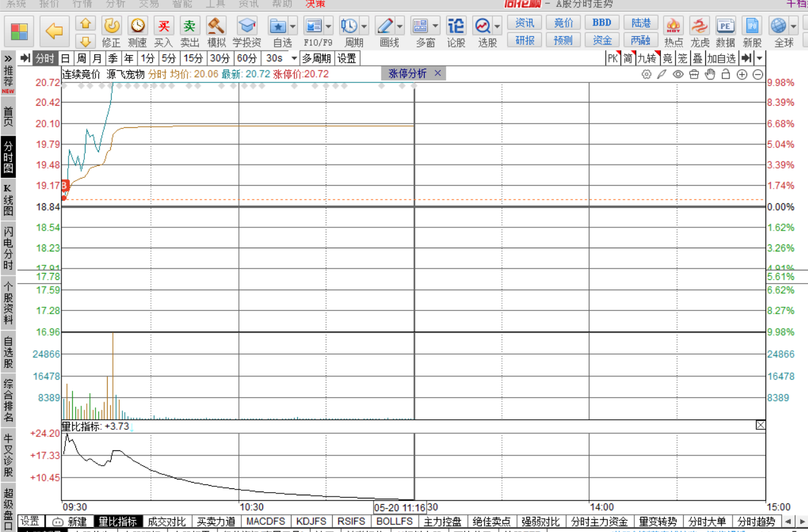The height and width of the screenshot is (532, 808).
Task: Click the up arrow navigation icon
Action: [x=86, y=23]
